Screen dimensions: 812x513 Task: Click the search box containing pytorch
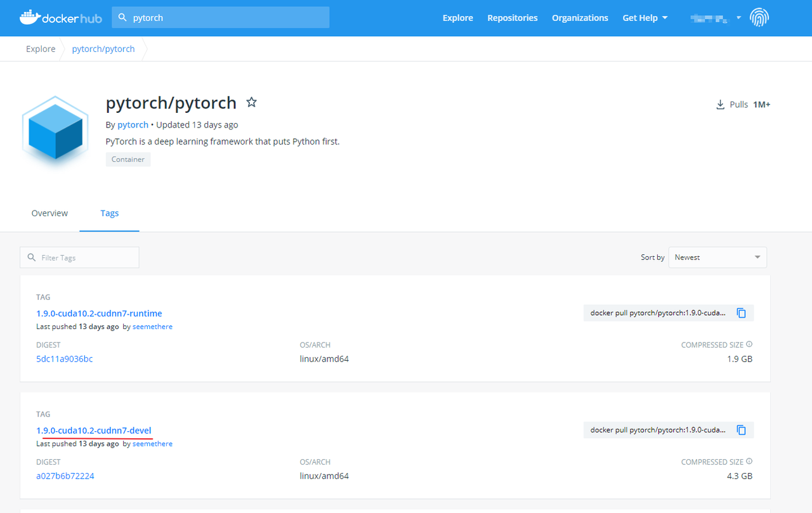coord(221,18)
